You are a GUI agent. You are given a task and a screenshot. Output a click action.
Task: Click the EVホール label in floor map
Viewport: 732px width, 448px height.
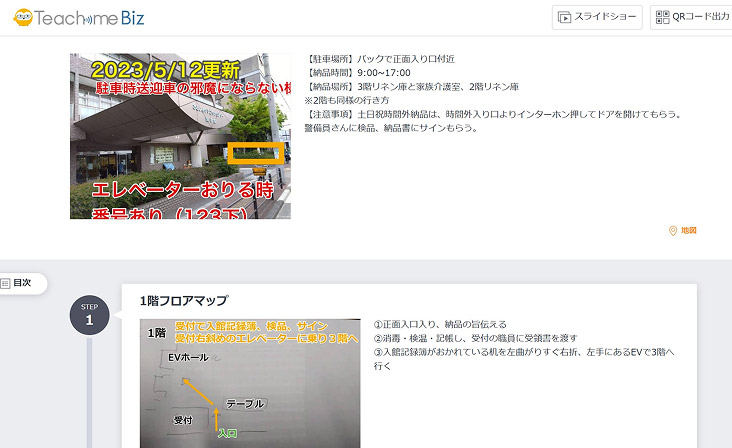[188, 357]
